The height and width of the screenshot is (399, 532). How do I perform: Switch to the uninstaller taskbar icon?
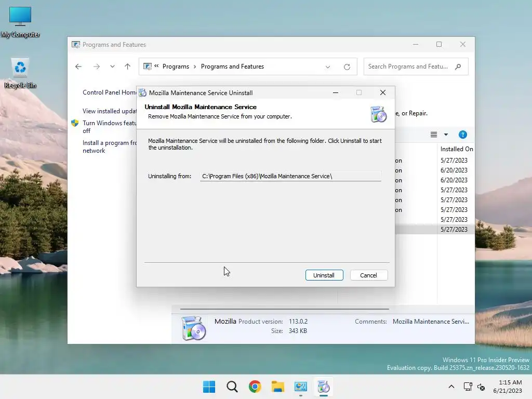click(x=323, y=387)
